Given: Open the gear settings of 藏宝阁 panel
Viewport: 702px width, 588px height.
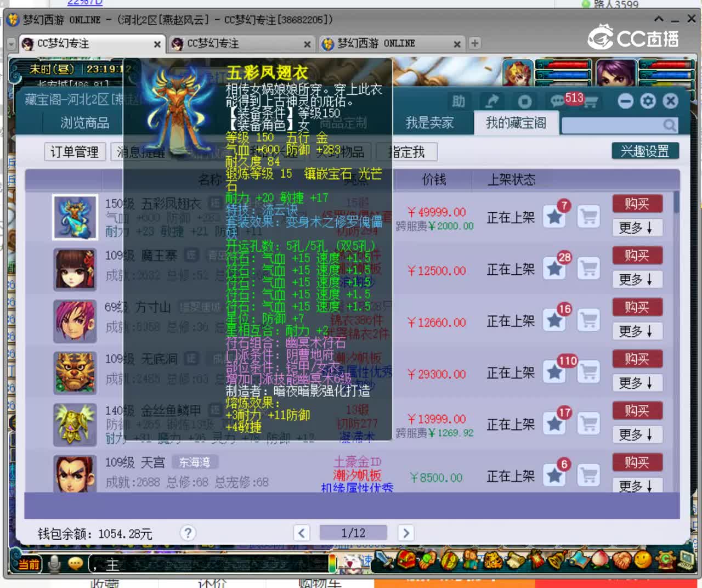Looking at the screenshot, I should (x=648, y=101).
